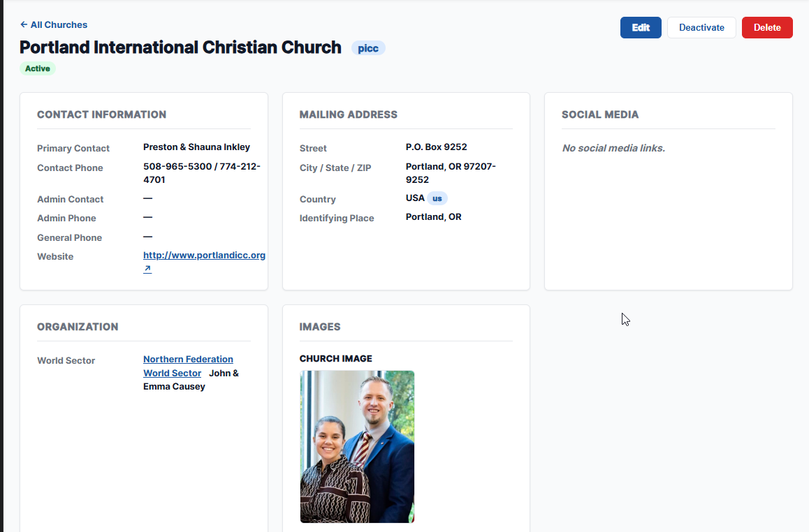Click the contact phone number 508-965-5300
This screenshot has height=532, width=809.
coord(178,167)
